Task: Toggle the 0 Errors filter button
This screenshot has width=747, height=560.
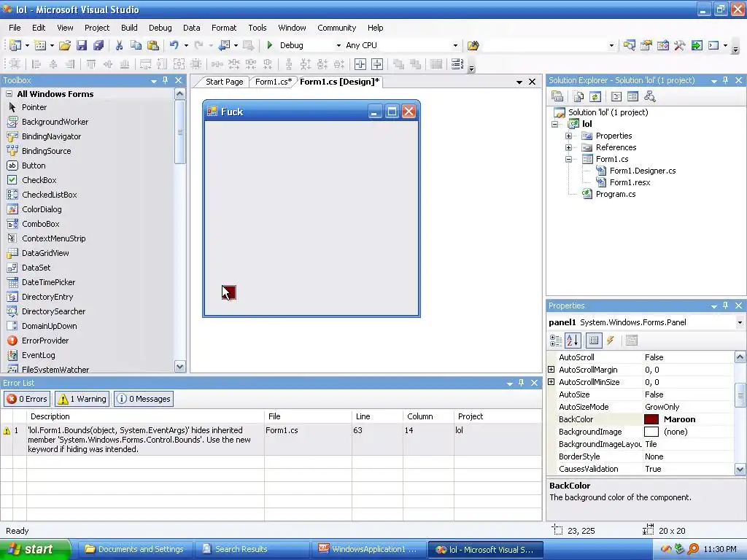Action: tap(27, 399)
